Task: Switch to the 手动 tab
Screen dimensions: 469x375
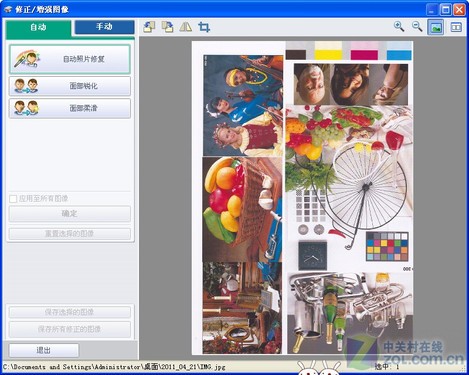Action: point(104,27)
